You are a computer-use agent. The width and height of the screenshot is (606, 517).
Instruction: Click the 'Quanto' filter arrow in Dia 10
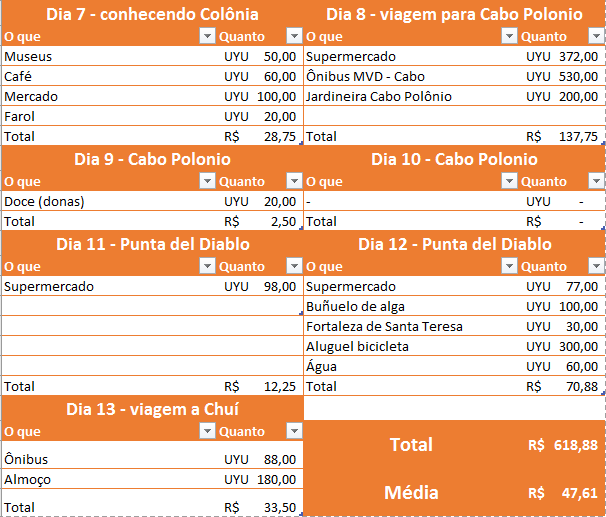pyautogui.click(x=596, y=181)
